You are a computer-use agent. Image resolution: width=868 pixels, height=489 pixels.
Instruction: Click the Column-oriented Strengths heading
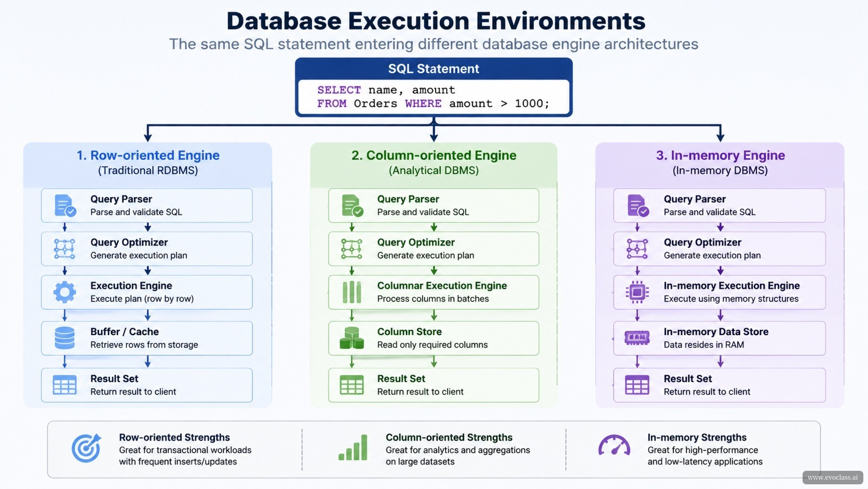pos(449,438)
